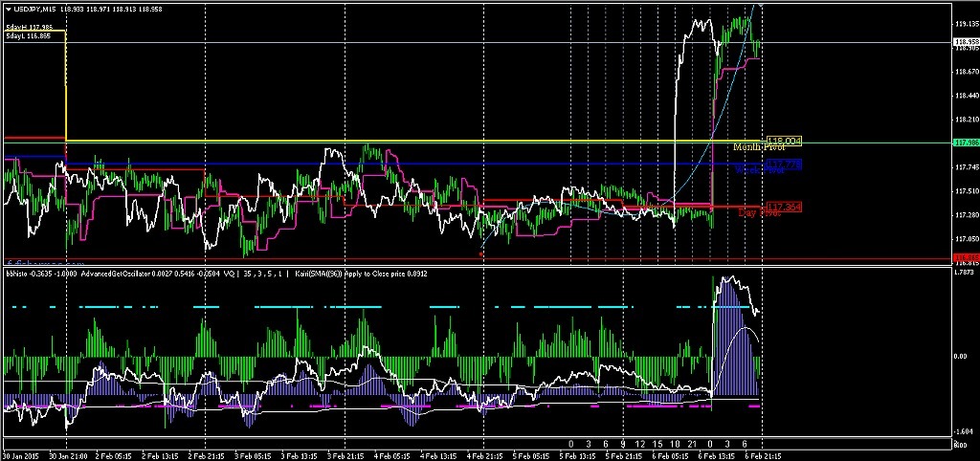The height and width of the screenshot is (461, 980).
Task: Click the bbhisto indicator label
Action: [19, 273]
